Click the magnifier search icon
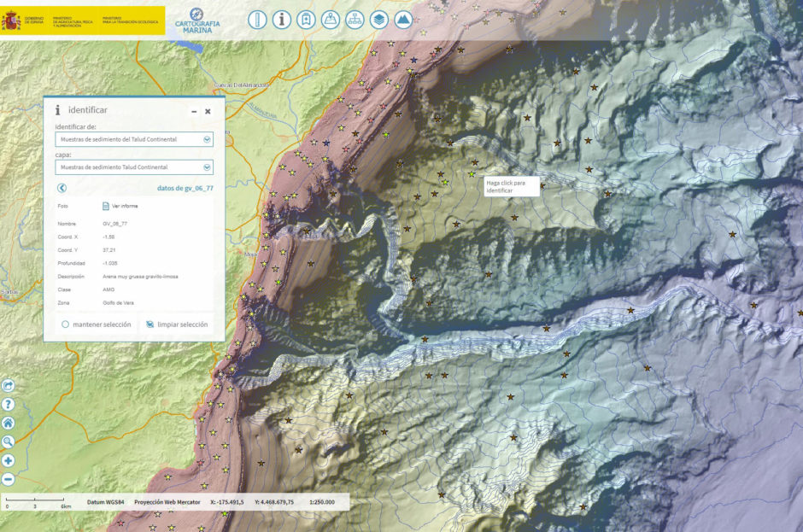The width and height of the screenshot is (803, 532). click(9, 441)
